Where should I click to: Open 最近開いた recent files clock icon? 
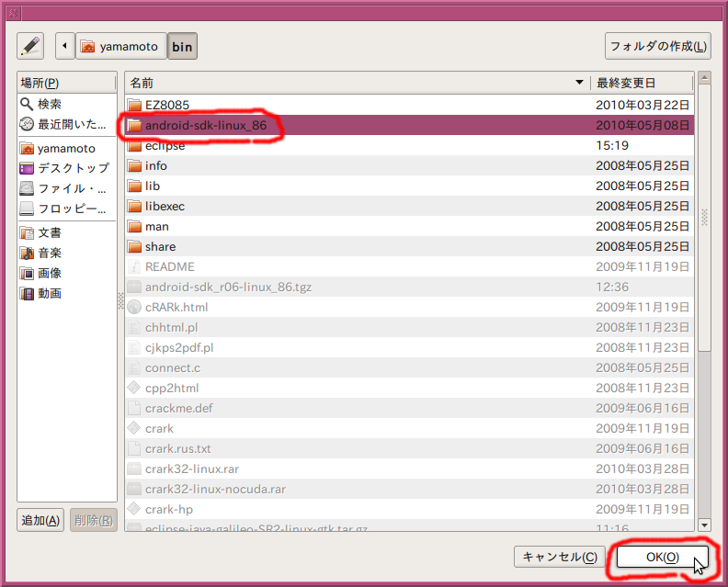click(x=27, y=124)
